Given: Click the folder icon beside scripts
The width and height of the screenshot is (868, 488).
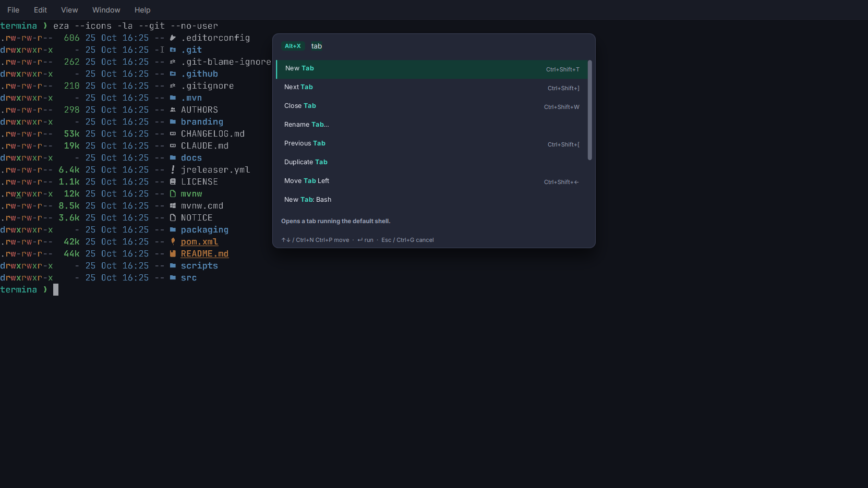Looking at the screenshot, I should pyautogui.click(x=173, y=265).
